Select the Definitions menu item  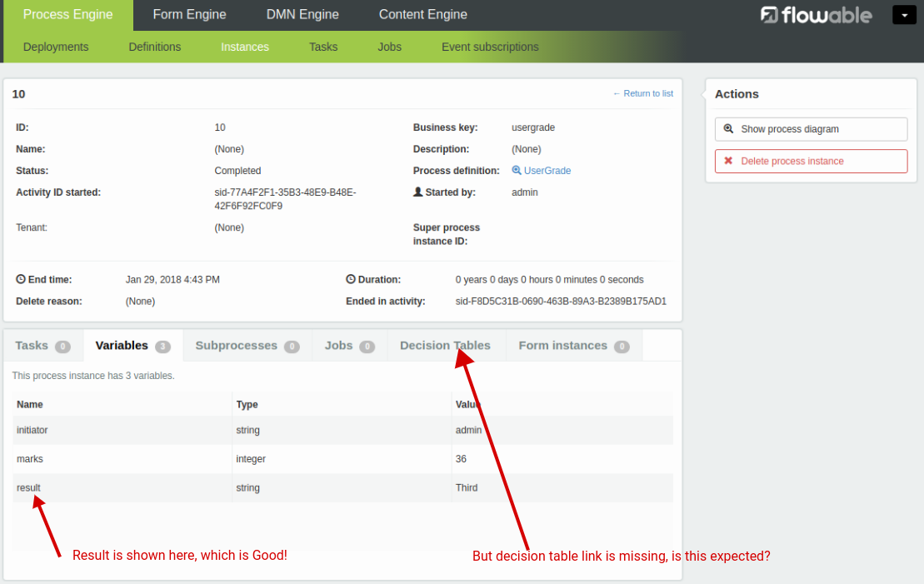[x=154, y=47]
